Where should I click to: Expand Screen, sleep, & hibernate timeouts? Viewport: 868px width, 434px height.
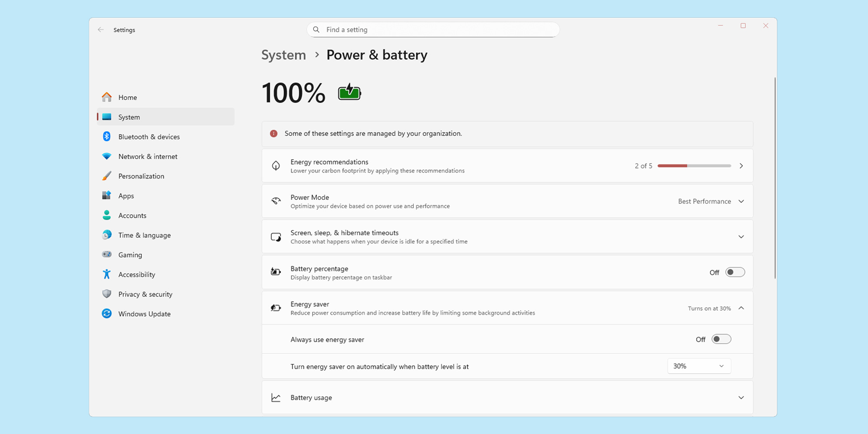[x=741, y=237]
